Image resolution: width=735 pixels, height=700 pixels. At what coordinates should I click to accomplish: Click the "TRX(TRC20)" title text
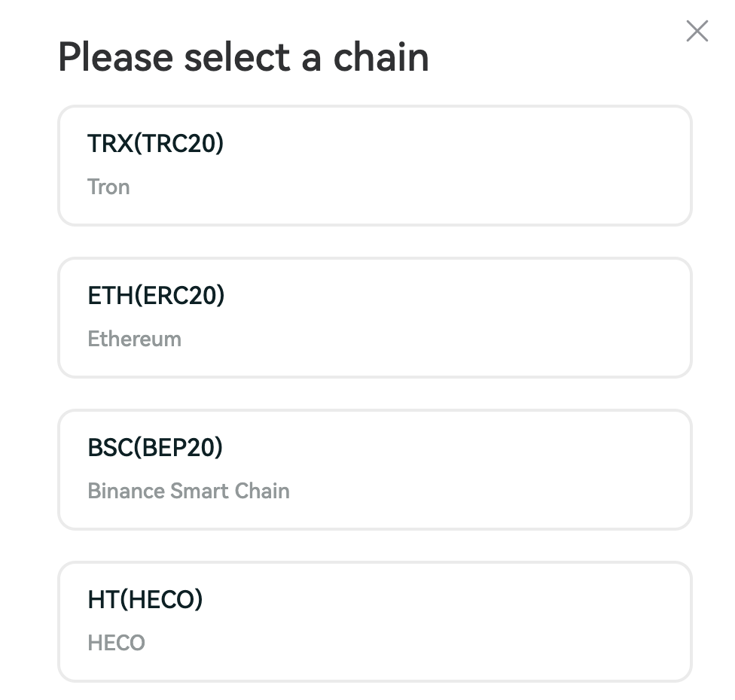[x=155, y=143]
